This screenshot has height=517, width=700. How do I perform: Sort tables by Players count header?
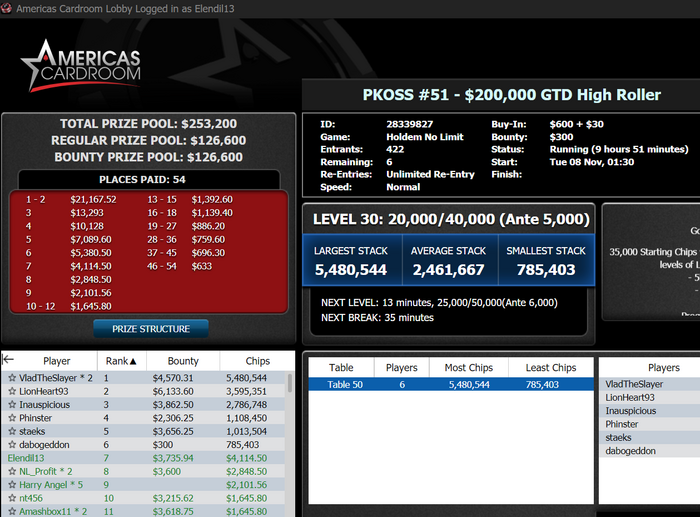click(x=401, y=367)
